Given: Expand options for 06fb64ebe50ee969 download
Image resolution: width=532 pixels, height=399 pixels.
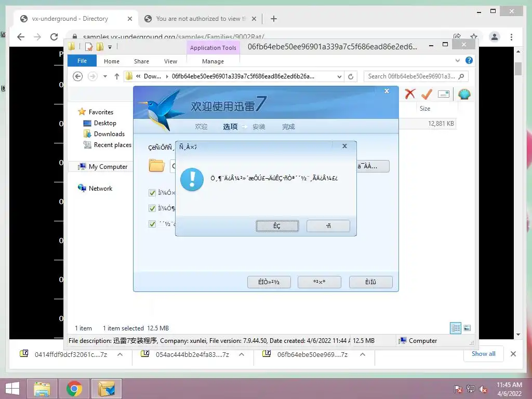Looking at the screenshot, I should coord(362,354).
